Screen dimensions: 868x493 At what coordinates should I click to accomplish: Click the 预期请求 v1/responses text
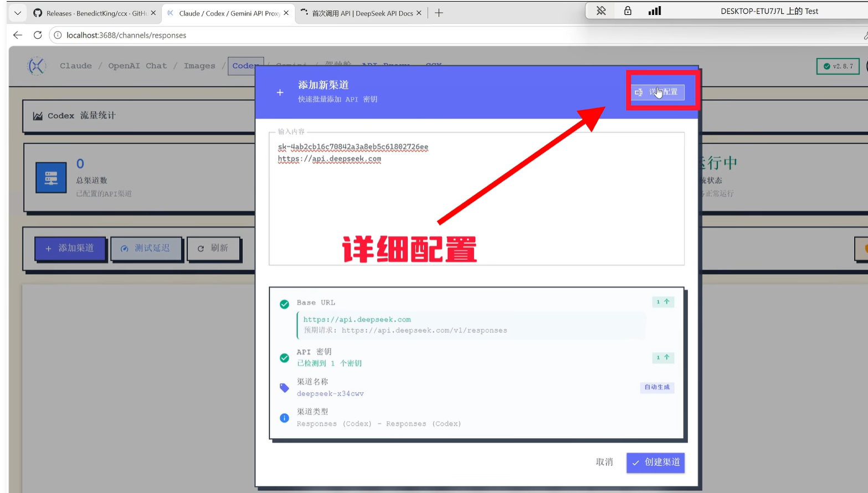point(405,330)
